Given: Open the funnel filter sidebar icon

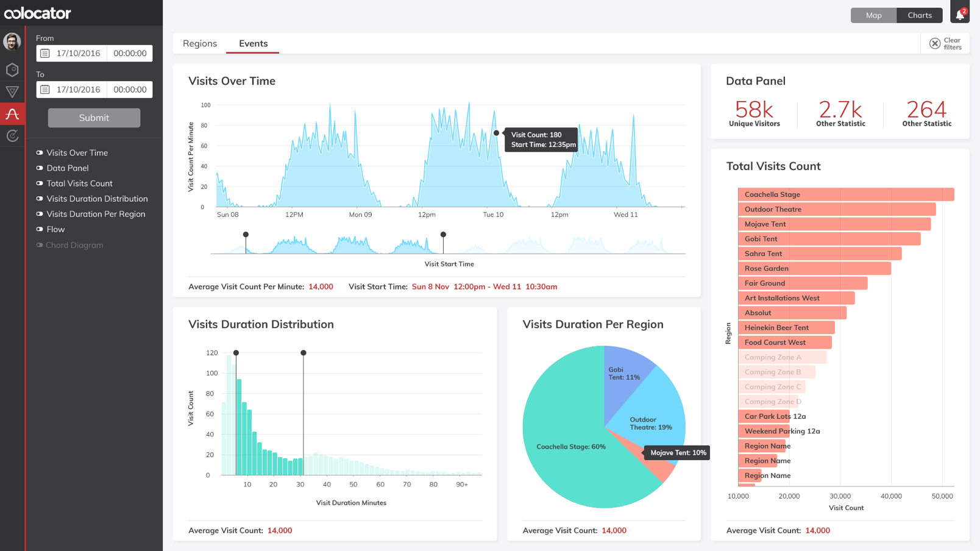Looking at the screenshot, I should (x=12, y=92).
